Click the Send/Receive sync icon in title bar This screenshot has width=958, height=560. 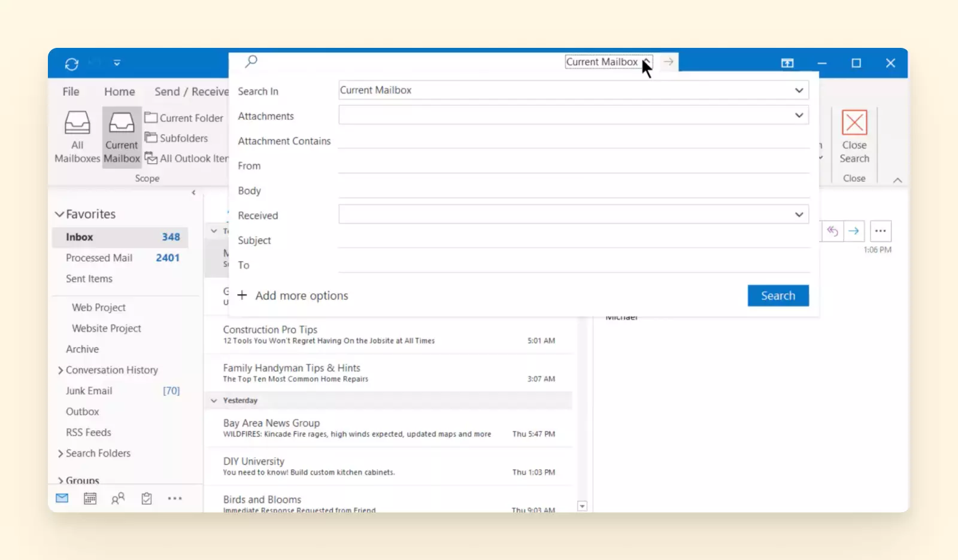(x=72, y=63)
